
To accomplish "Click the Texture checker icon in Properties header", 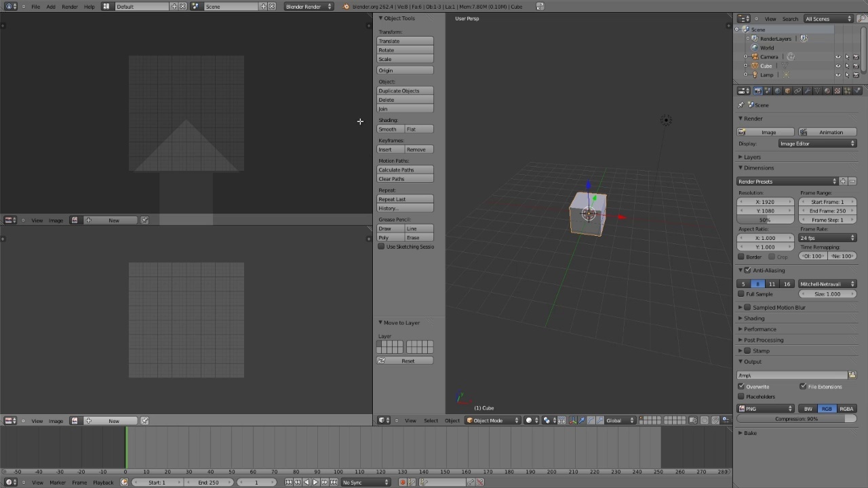I will pos(837,90).
